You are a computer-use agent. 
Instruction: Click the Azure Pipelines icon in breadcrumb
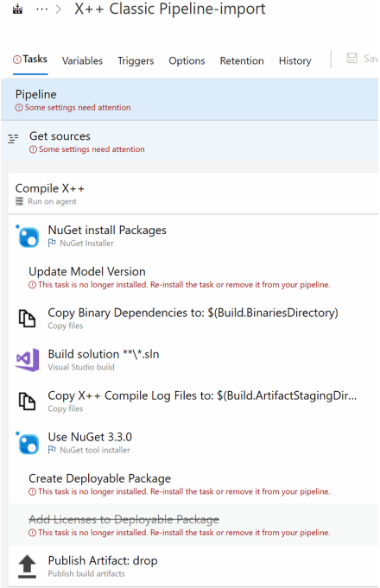17,9
